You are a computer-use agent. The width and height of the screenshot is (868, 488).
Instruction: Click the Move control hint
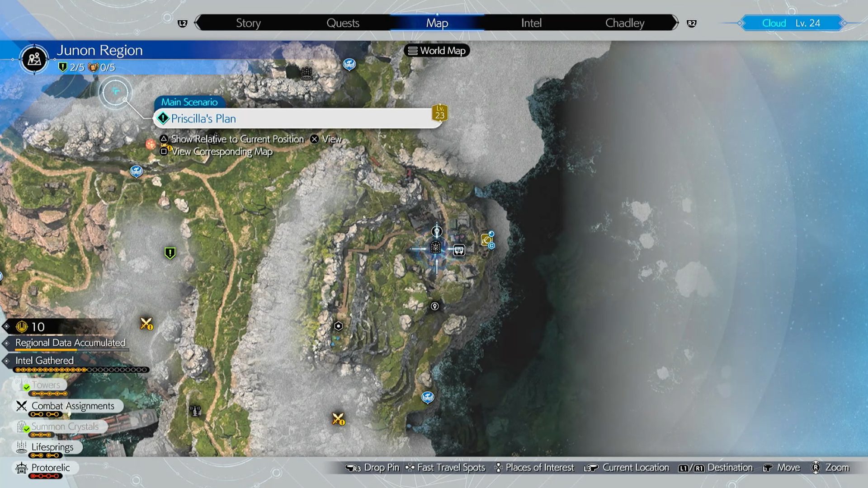781,468
